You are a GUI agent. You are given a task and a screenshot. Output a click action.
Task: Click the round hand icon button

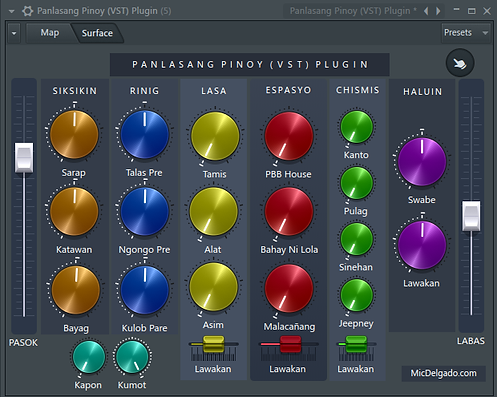[x=460, y=63]
